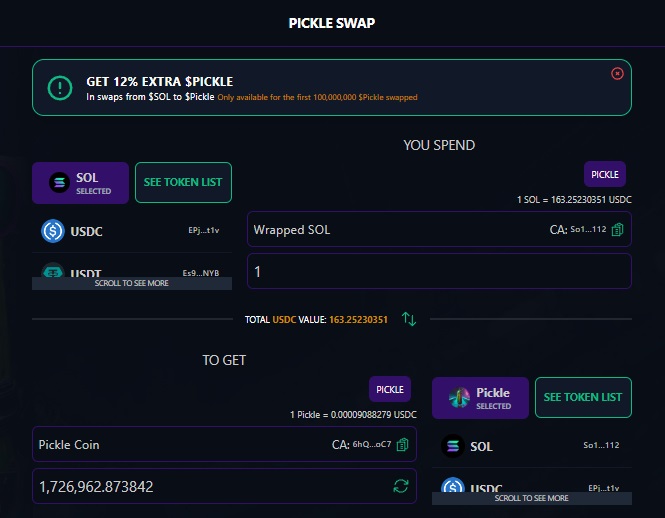Click the green exclamation alert icon
The image size is (665, 518).
pos(60,88)
